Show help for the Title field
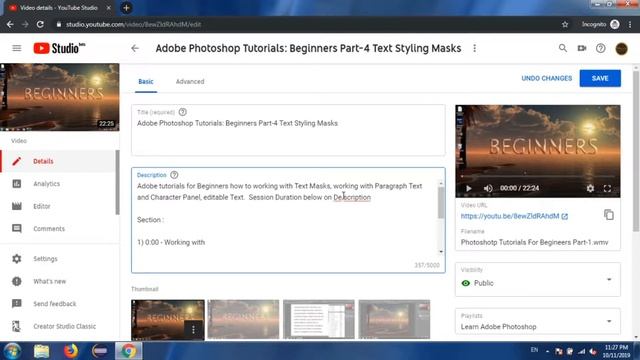Screen dimensions: 640x360 tap(182, 112)
